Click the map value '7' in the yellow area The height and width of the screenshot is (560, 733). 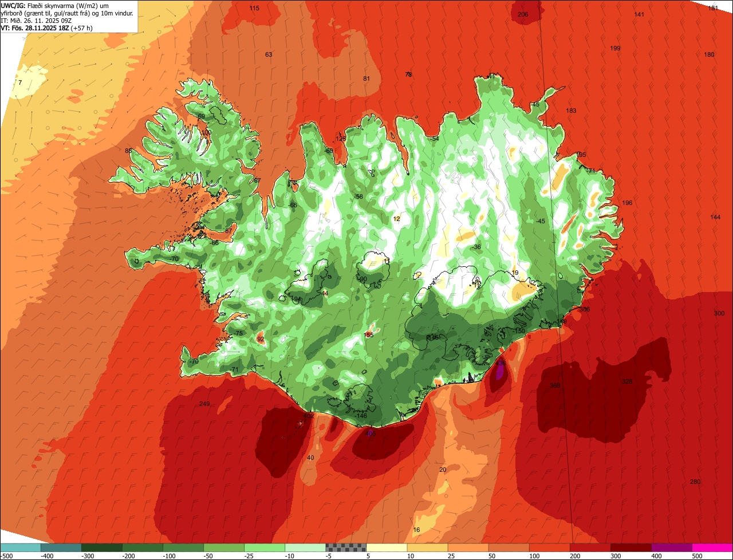[x=20, y=82]
